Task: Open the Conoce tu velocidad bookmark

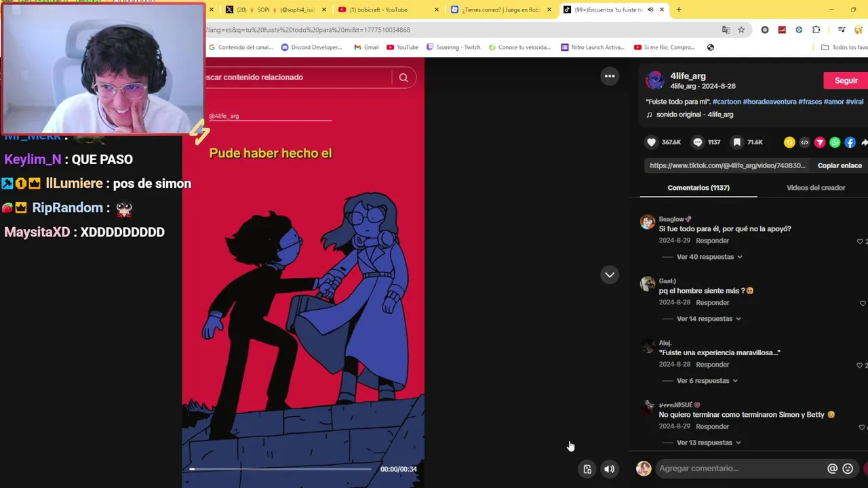Action: pos(519,47)
